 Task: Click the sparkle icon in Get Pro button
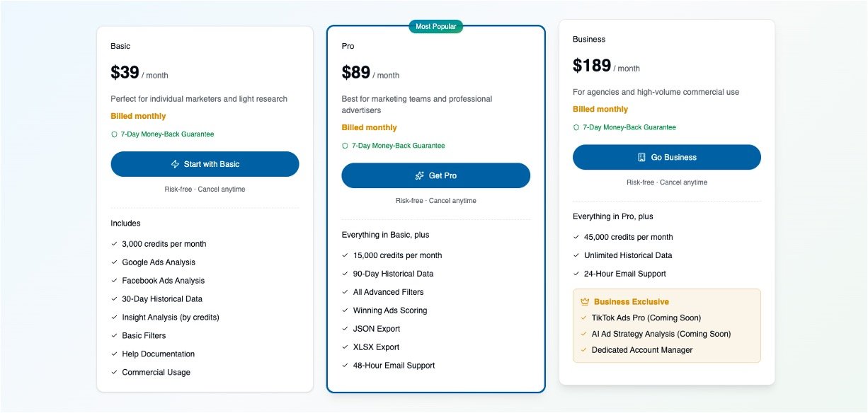(x=419, y=175)
